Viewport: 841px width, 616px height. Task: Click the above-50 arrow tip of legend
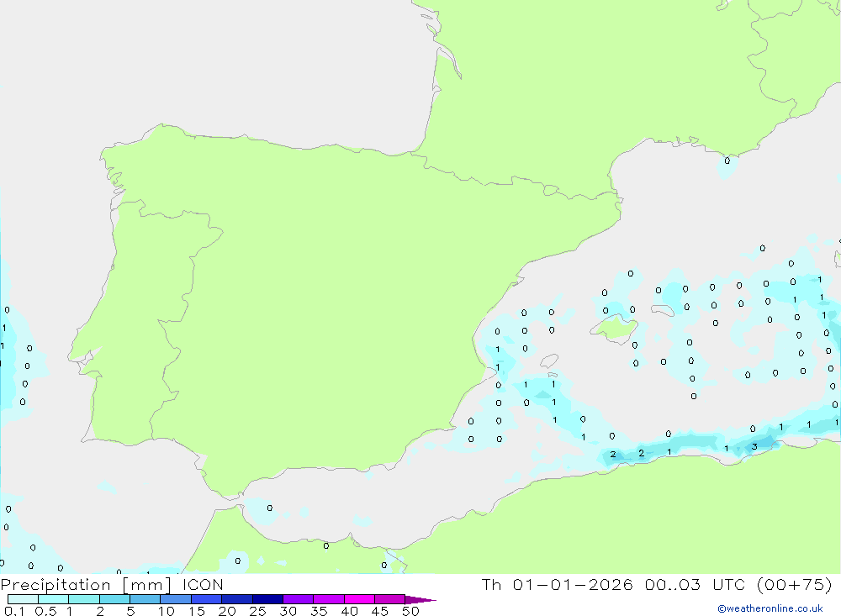(x=420, y=600)
